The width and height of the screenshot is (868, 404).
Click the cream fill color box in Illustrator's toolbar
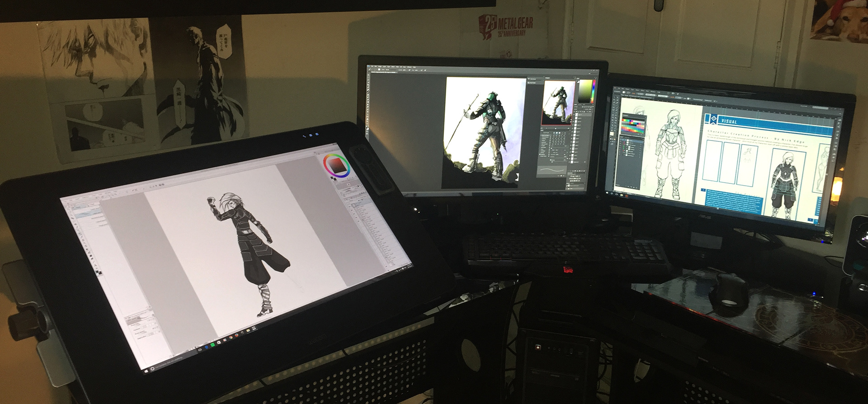click(x=612, y=134)
